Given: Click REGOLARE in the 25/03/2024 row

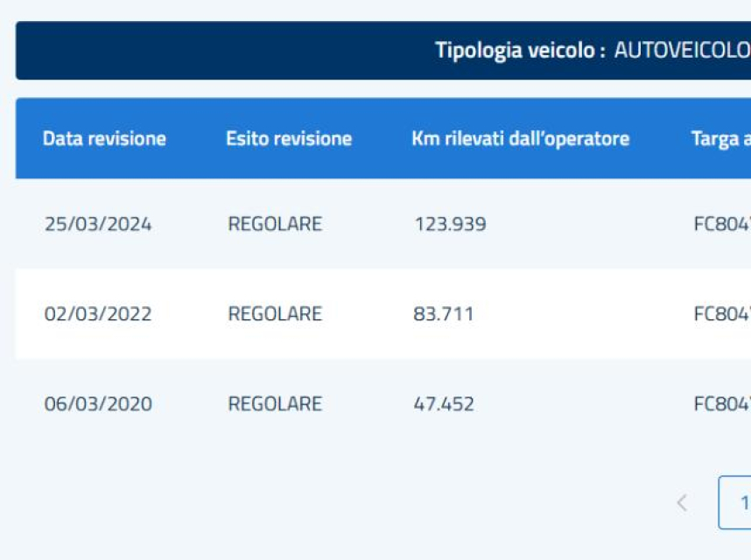Looking at the screenshot, I should click(x=275, y=224).
